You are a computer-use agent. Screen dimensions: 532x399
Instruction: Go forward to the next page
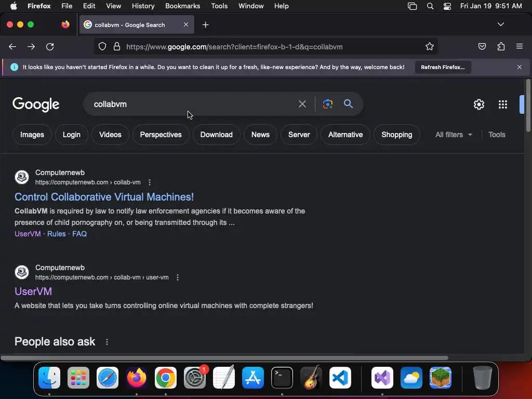tap(31, 46)
